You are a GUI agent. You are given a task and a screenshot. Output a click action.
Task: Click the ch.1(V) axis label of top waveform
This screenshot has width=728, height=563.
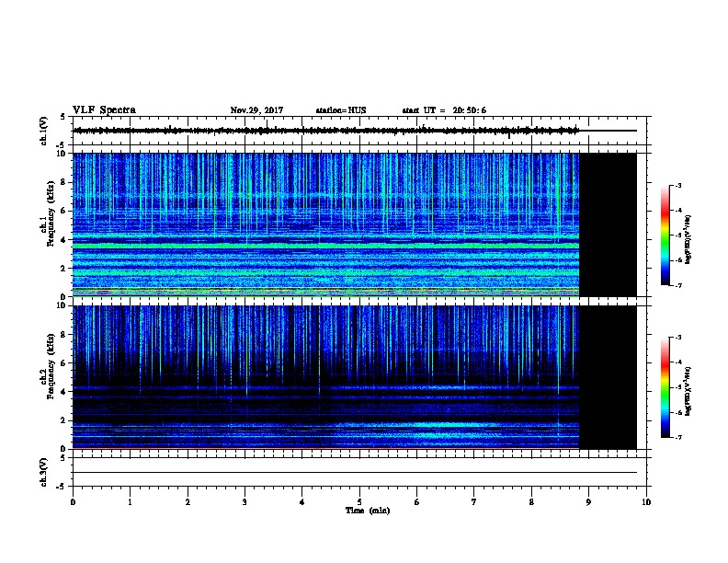[44, 131]
